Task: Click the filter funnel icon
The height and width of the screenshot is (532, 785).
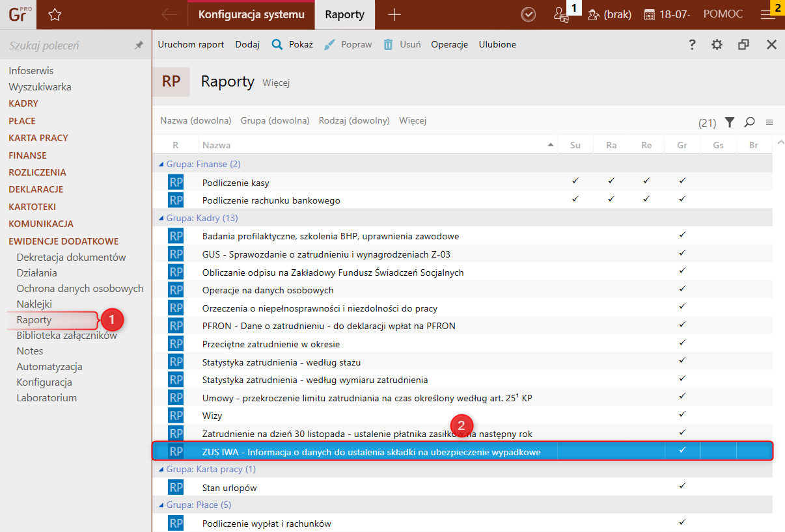Action: 730,122
